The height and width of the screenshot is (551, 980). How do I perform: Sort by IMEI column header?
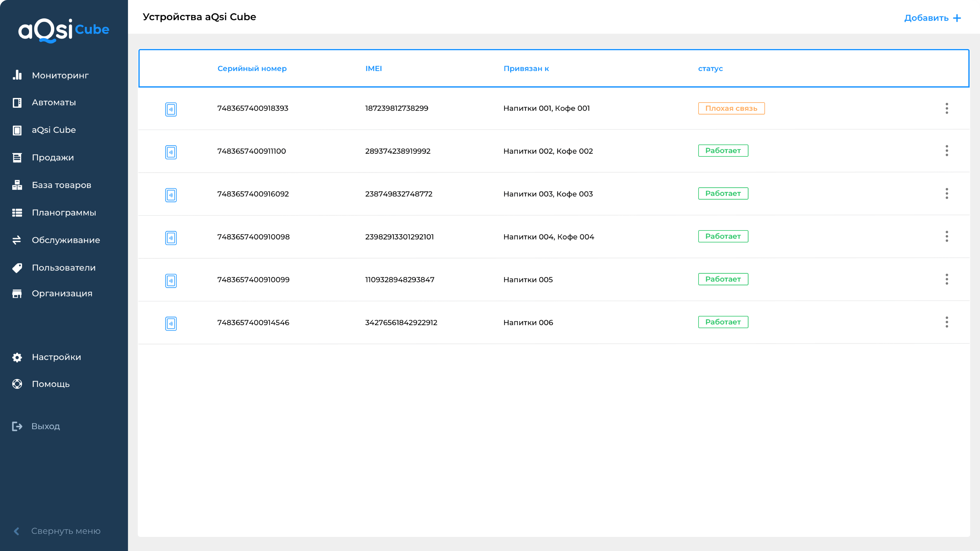[373, 69]
